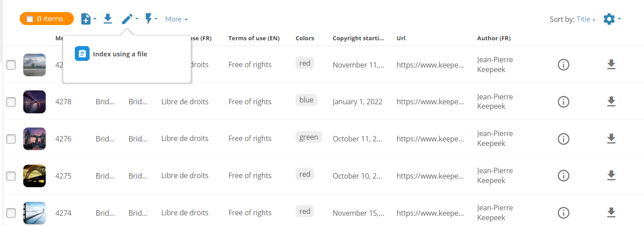644x226 pixels.
Task: Open the Url link for item 4276
Action: click(430, 139)
